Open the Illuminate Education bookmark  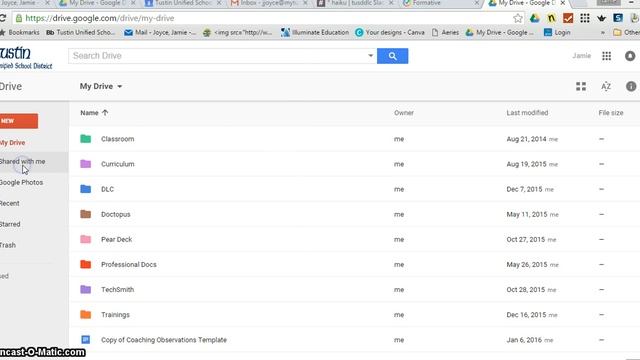315,32
